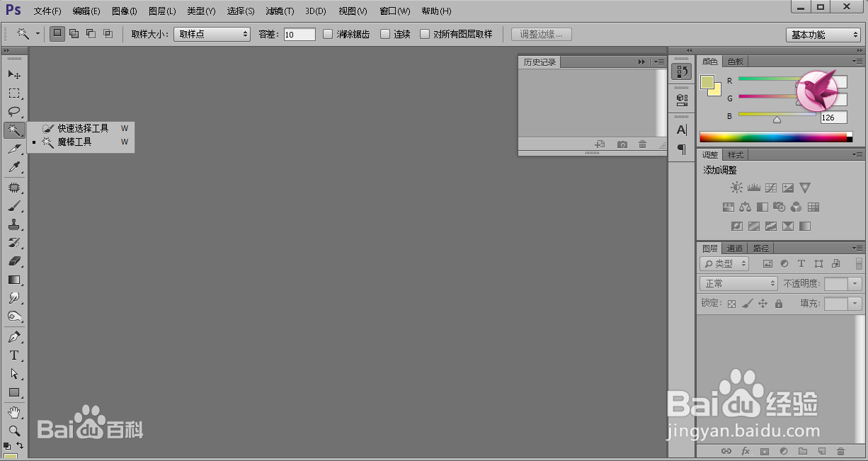The image size is (868, 461).
Task: Toggle the 连续 checkbox
Action: pos(385,34)
